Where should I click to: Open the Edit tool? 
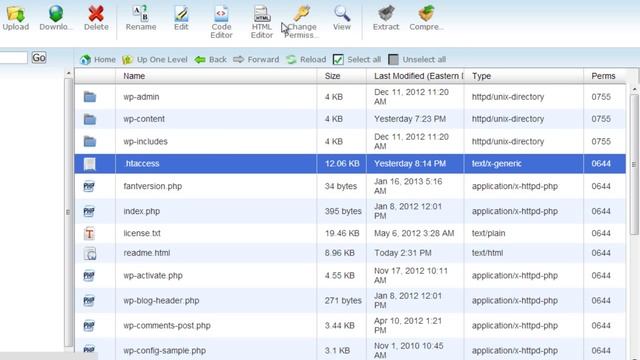[x=181, y=13]
